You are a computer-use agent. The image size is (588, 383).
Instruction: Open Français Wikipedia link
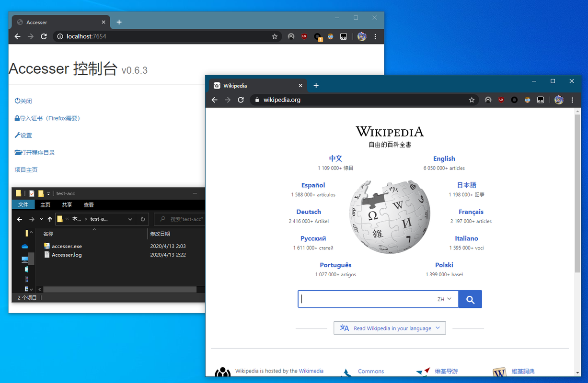coord(471,212)
